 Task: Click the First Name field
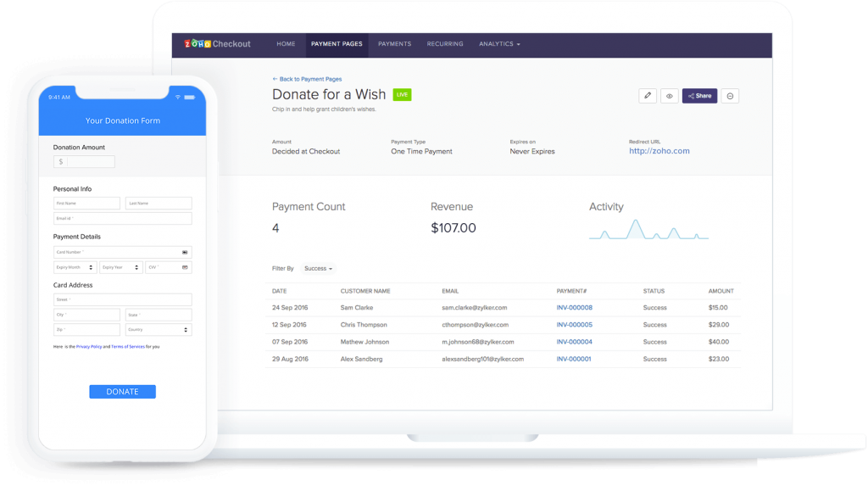(86, 204)
